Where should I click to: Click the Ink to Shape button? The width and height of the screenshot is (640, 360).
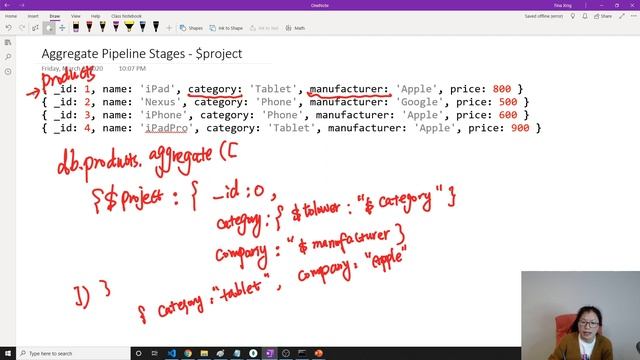(x=226, y=28)
